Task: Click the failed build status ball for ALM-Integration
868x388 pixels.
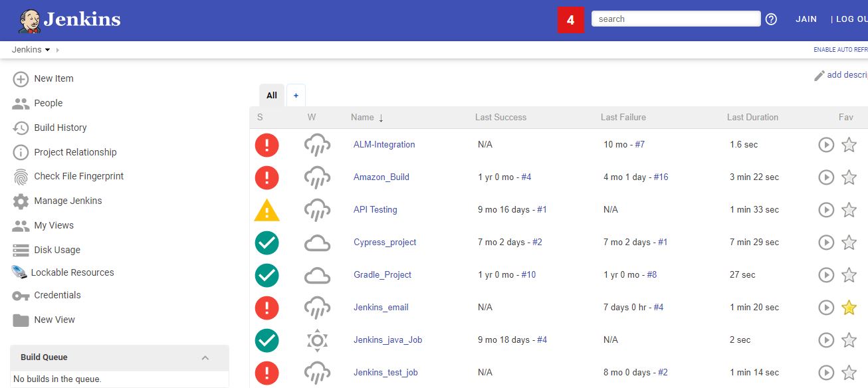Action: tap(267, 144)
